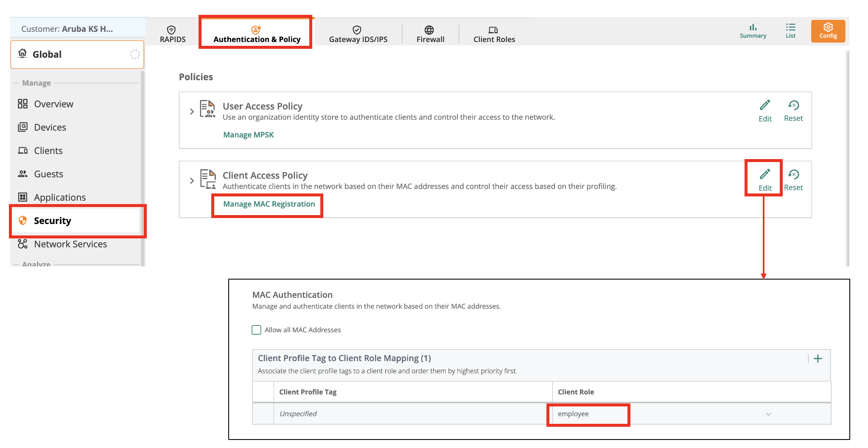Select the Global context selector
This screenshot has height=448, width=868.
(x=77, y=54)
